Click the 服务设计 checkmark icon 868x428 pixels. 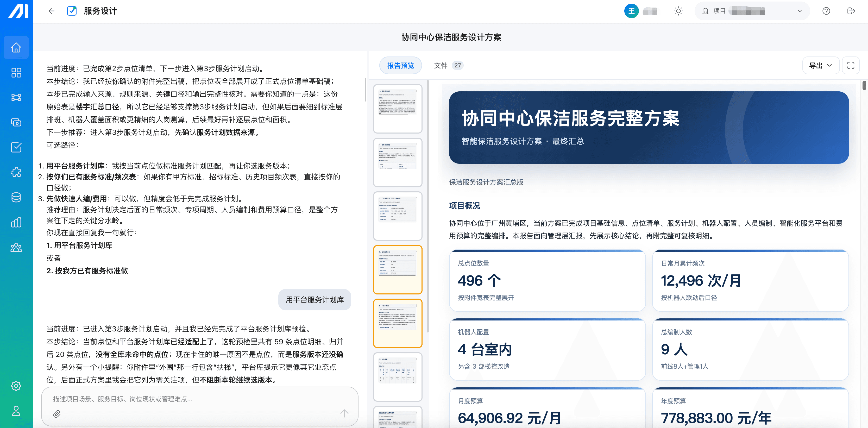(x=72, y=11)
